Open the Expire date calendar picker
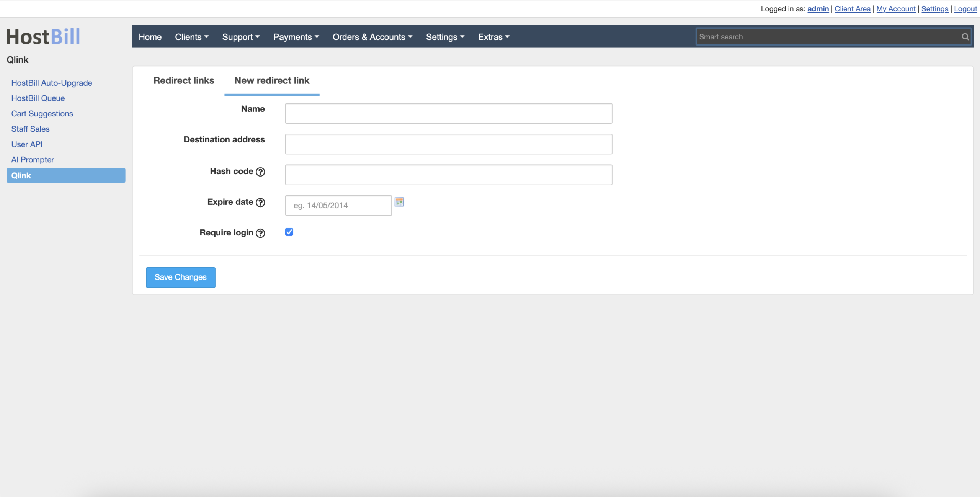 click(x=399, y=202)
